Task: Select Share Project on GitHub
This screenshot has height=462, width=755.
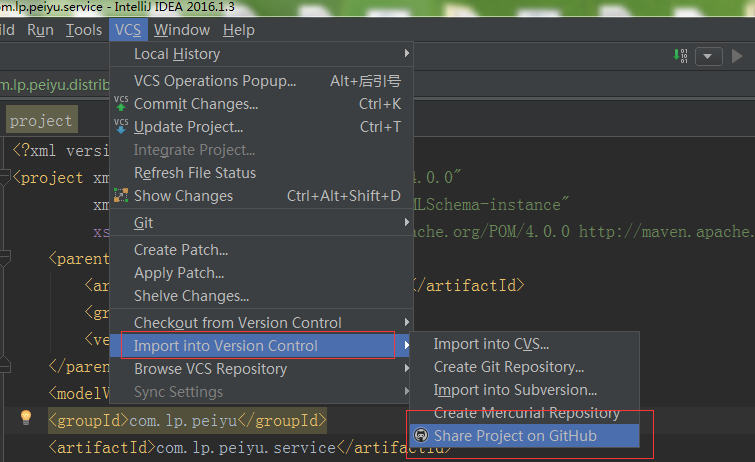Action: 514,436
